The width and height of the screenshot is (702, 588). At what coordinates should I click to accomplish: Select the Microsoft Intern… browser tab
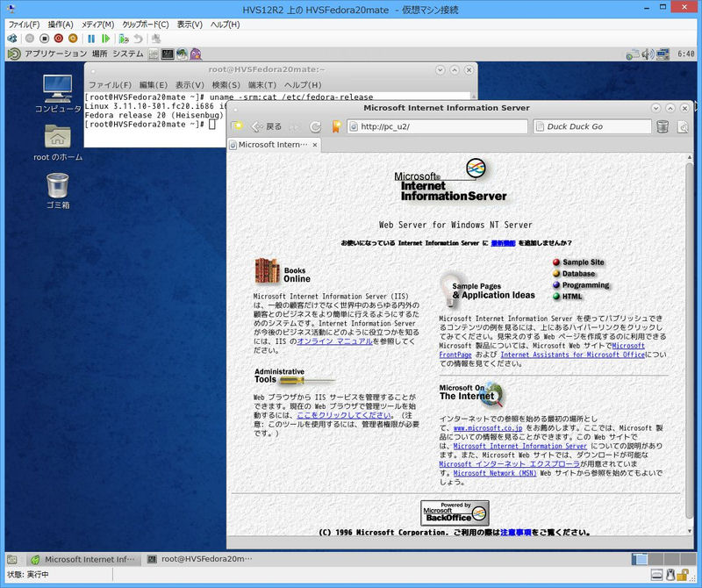point(274,145)
